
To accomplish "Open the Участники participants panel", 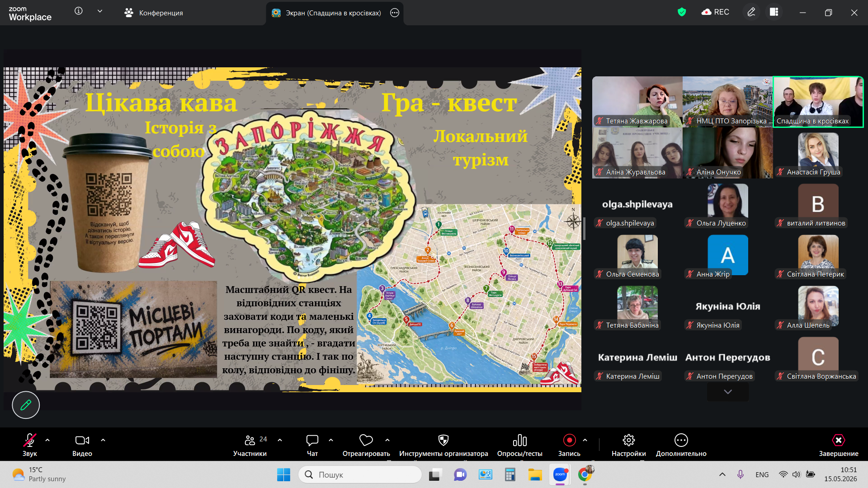I will pos(250,445).
